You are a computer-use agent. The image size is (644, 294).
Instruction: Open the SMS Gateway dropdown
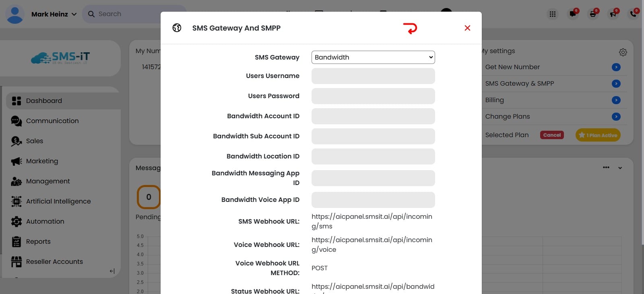click(x=373, y=57)
